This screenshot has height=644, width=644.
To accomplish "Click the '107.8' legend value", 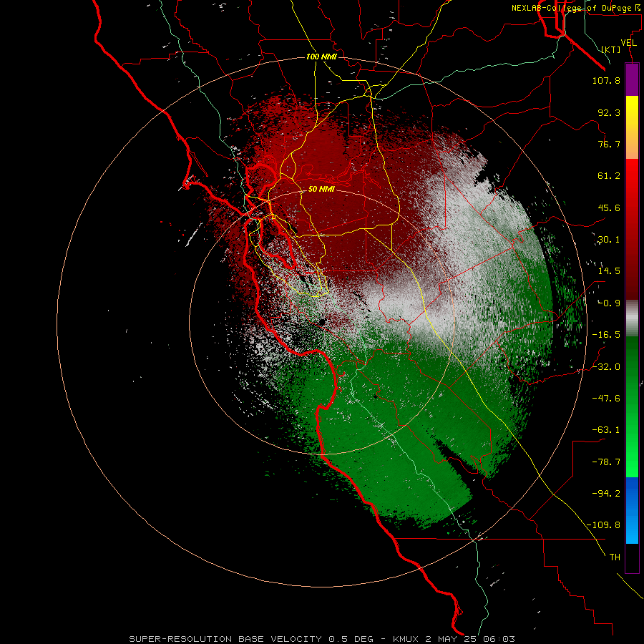I will pyautogui.click(x=606, y=80).
